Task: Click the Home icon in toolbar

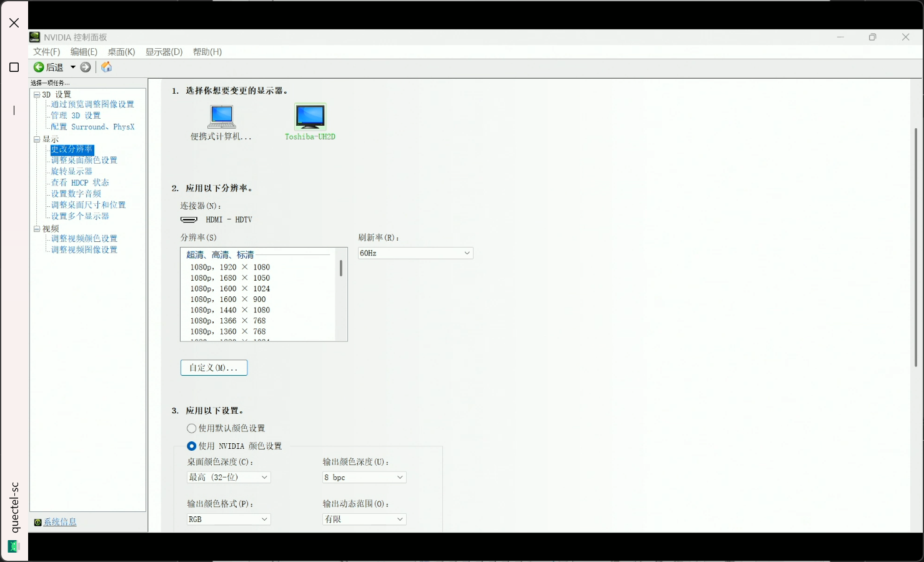Action: pyautogui.click(x=107, y=67)
